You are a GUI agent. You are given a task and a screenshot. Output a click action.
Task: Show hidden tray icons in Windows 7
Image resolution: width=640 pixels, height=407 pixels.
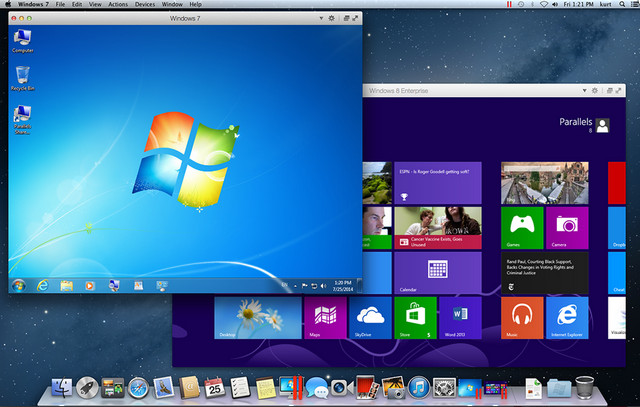(x=296, y=286)
